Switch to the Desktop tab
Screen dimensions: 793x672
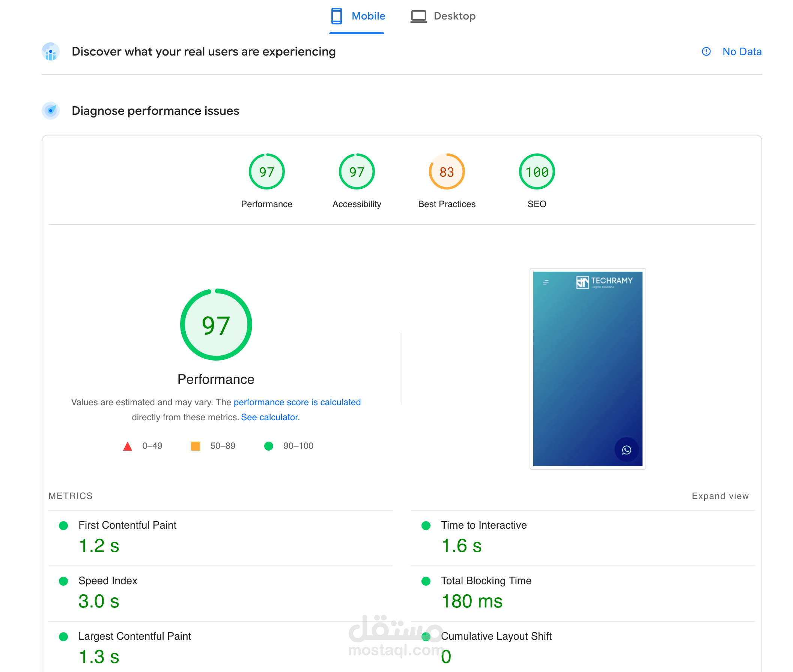pyautogui.click(x=454, y=16)
